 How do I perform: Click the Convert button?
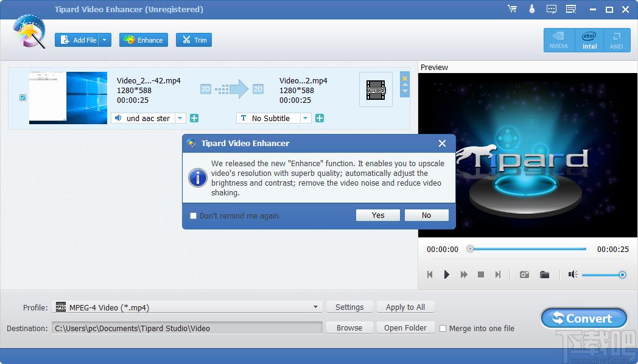584,318
